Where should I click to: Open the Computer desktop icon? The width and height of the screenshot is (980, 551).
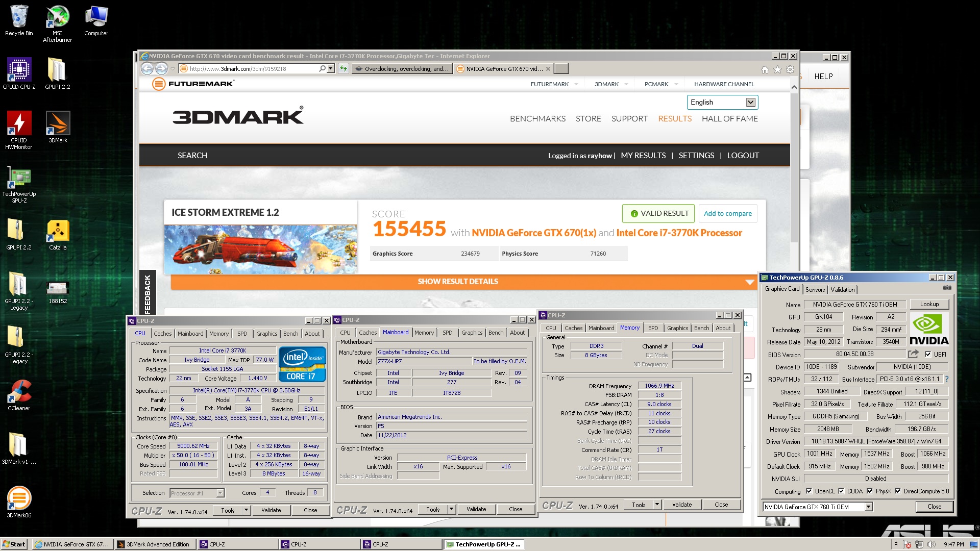[x=96, y=20]
